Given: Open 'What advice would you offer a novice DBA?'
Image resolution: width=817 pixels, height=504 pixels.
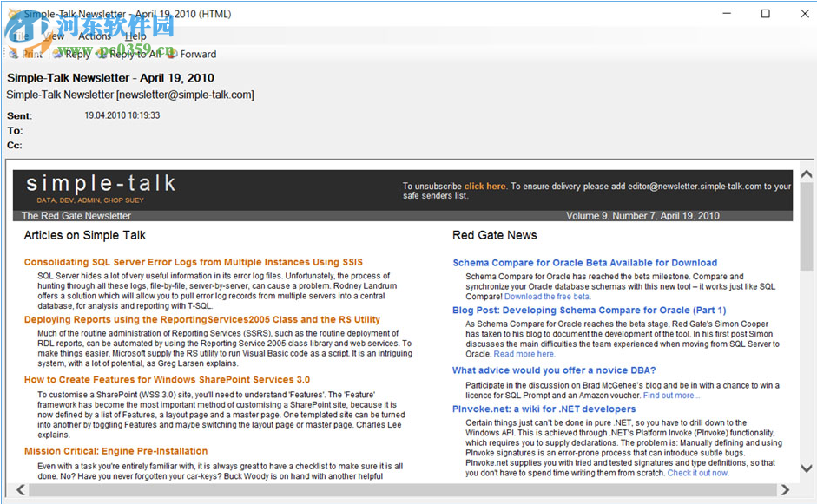Looking at the screenshot, I should (x=554, y=370).
